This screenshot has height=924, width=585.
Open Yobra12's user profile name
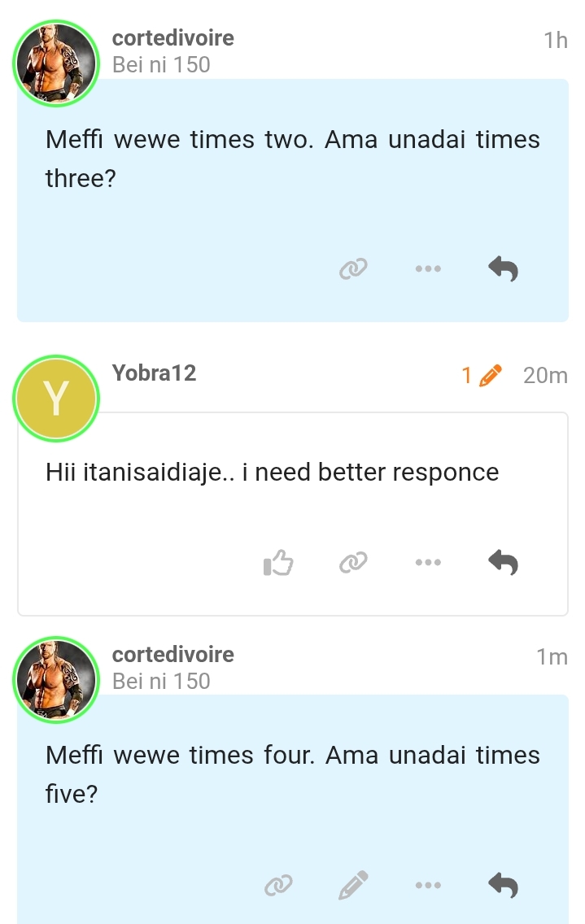(155, 373)
